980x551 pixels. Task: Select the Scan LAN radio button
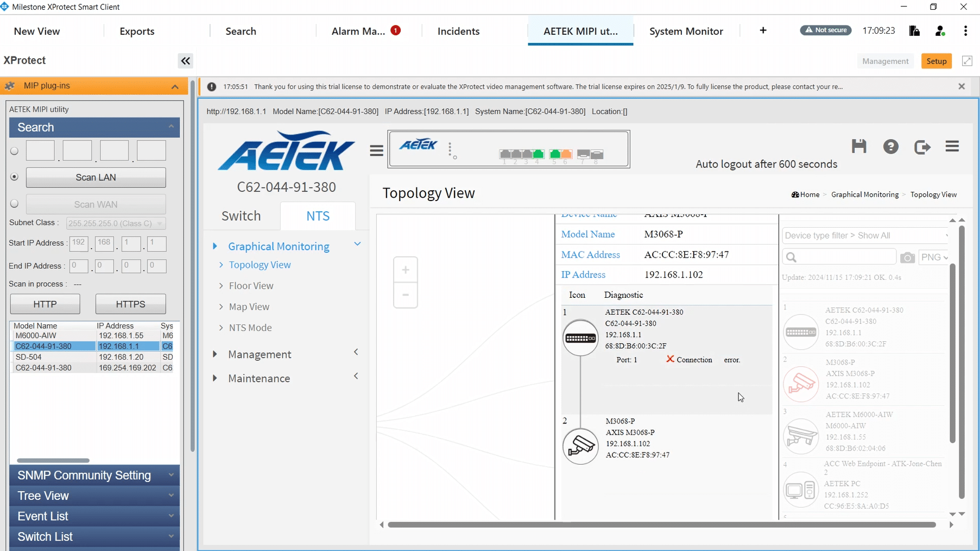click(x=14, y=177)
